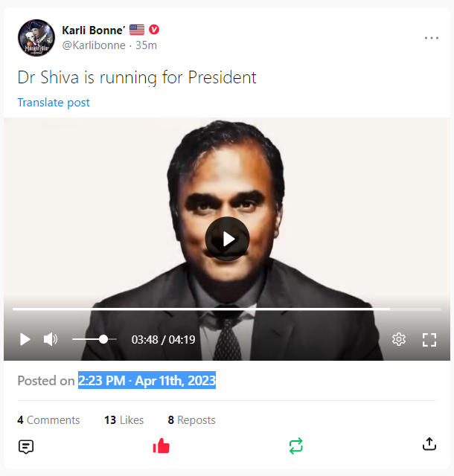The image size is (454, 476).
Task: Open the three-dot post options menu
Action: click(432, 38)
